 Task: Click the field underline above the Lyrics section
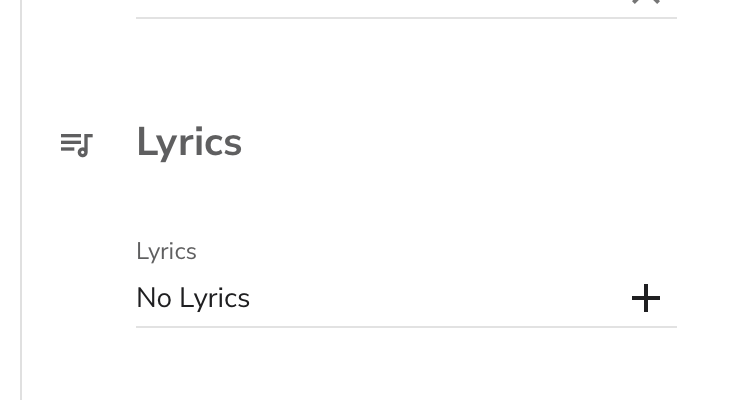[406, 18]
